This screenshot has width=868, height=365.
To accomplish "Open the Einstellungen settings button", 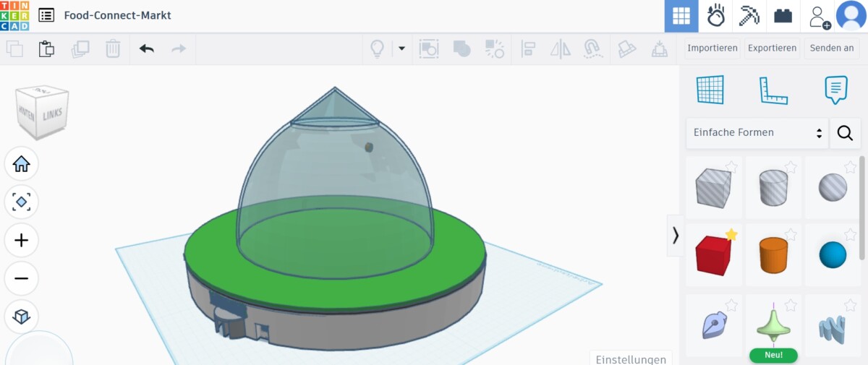I will point(631,358).
